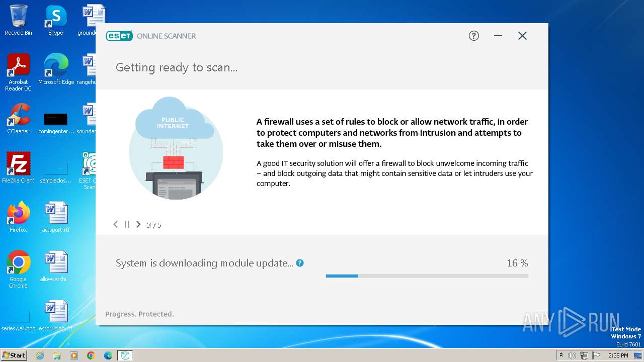644x362 pixels.
Task: Select the comingenter black thumbnail file
Action: (x=56, y=123)
